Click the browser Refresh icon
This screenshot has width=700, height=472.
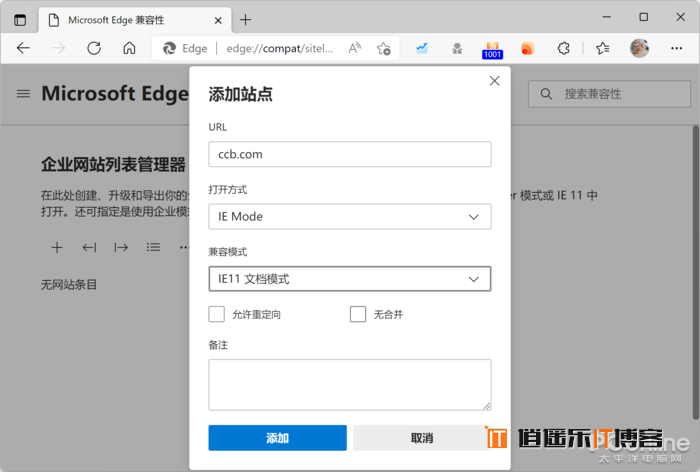coord(93,48)
